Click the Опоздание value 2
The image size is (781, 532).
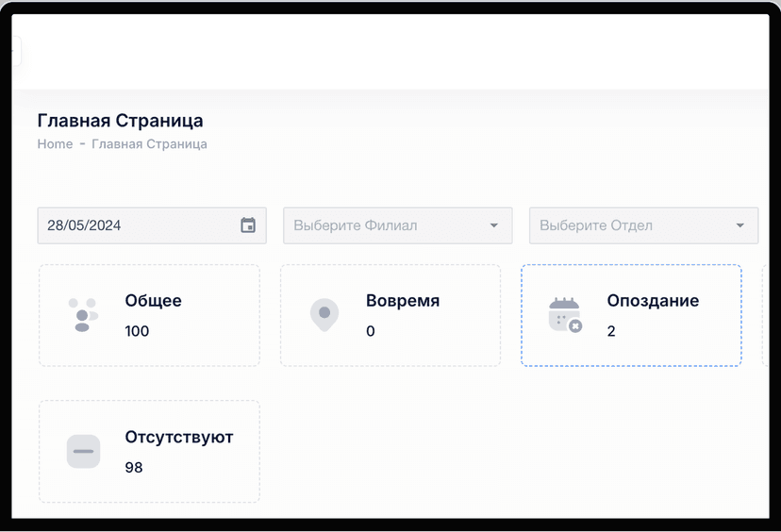tap(611, 331)
